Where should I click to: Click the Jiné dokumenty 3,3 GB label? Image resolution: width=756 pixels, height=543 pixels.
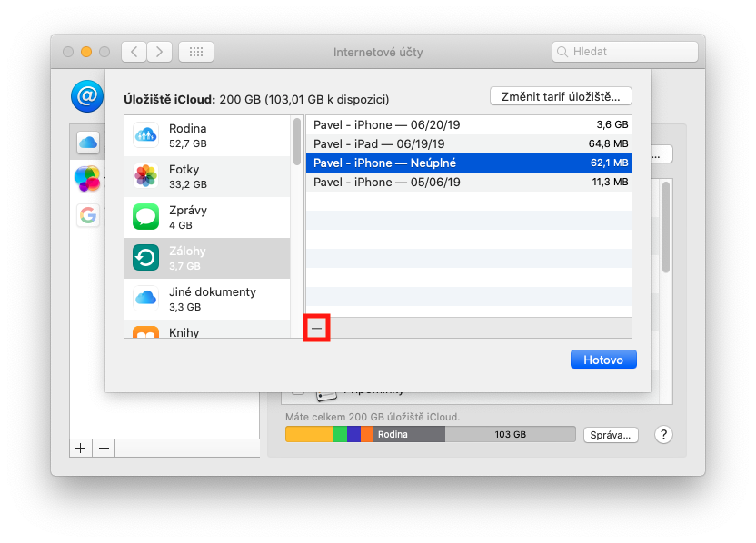point(212,299)
